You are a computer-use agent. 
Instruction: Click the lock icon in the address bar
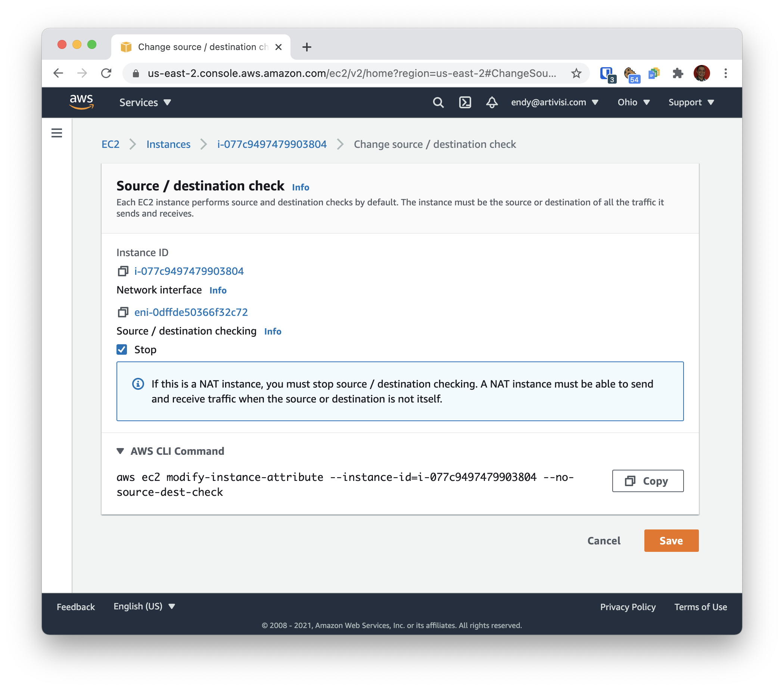136,73
